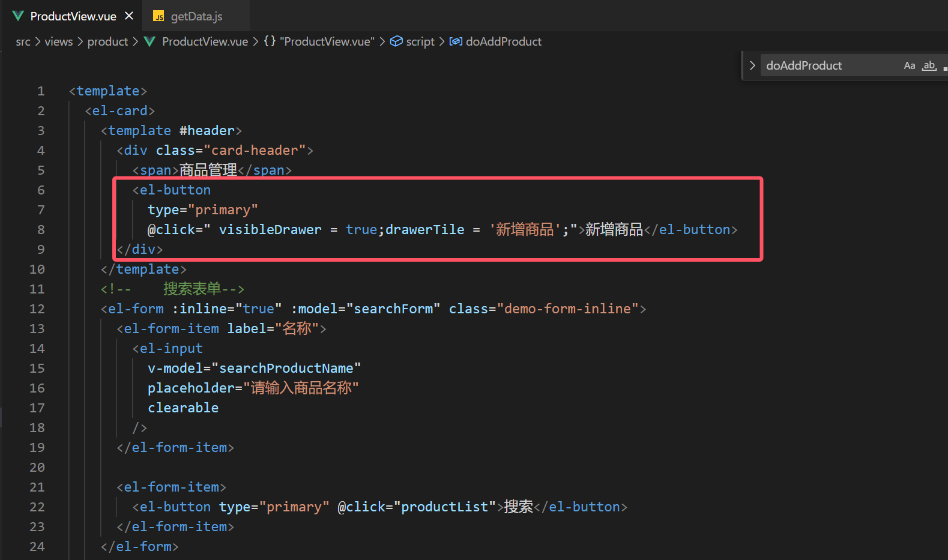Viewport: 948px width, 560px height.
Task: Click the cube icon before script
Action: pyautogui.click(x=396, y=41)
